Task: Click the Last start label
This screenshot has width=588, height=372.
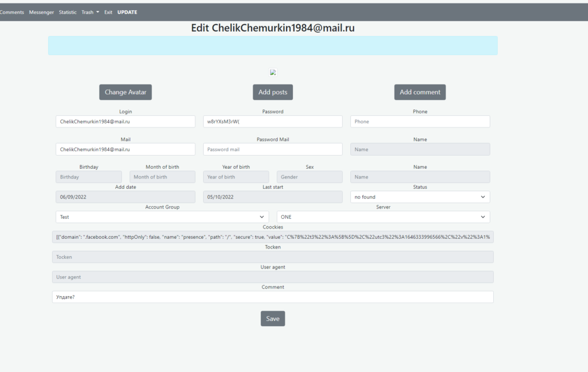Action: [x=273, y=187]
